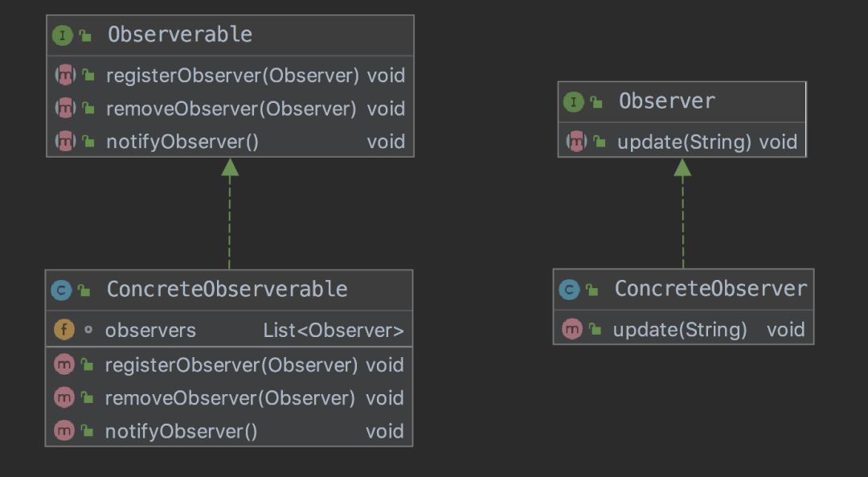868x477 pixels.
Task: Select the ConcreteObserverable node header
Action: pos(229,290)
